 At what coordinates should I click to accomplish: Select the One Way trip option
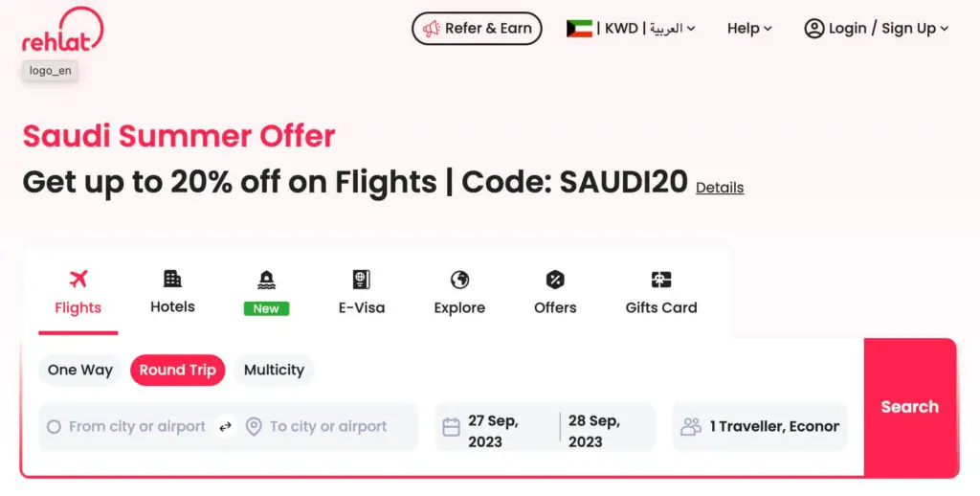point(80,371)
